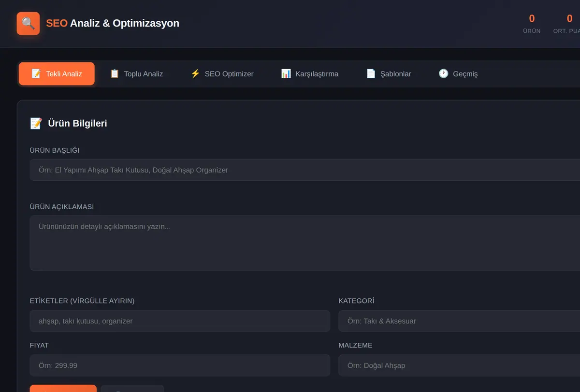Open the Geçmiş history tab
This screenshot has height=392, width=580.
click(458, 74)
